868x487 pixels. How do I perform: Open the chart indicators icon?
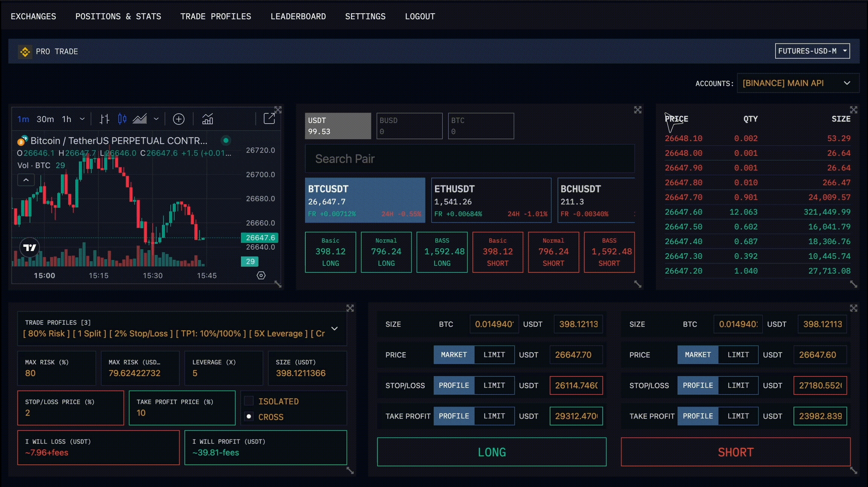pyautogui.click(x=208, y=119)
